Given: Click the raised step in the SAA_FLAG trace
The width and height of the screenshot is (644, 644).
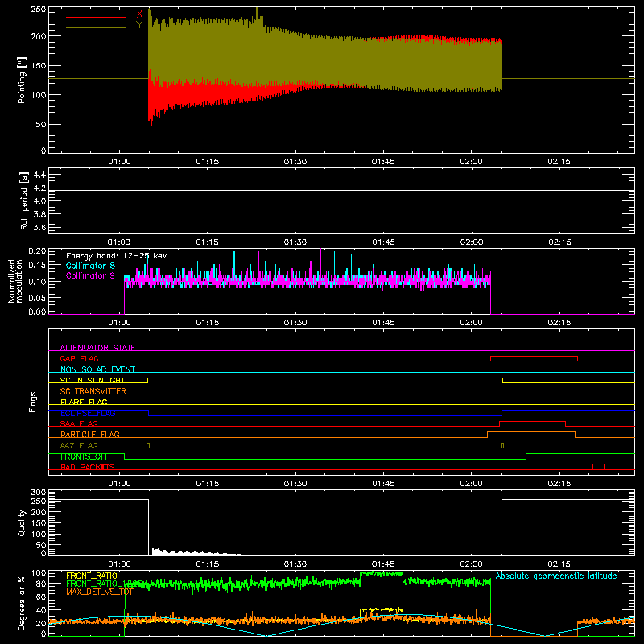Looking at the screenshot, I should [532, 422].
